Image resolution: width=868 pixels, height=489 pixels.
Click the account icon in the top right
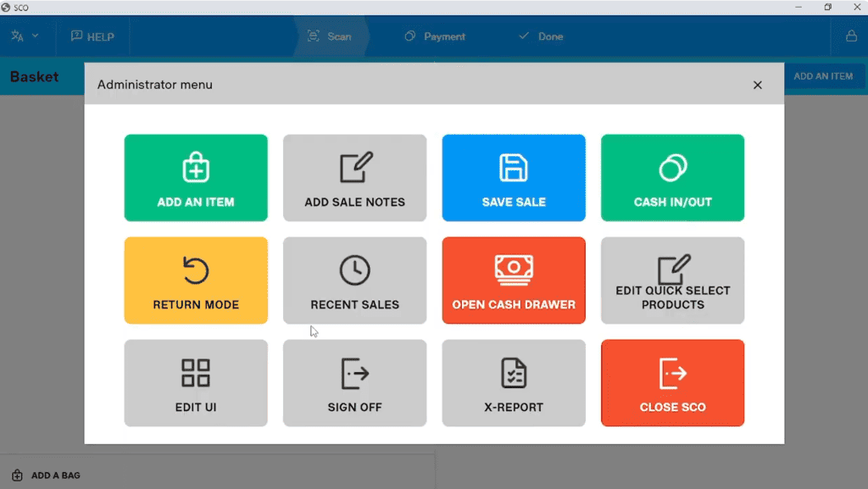point(850,36)
